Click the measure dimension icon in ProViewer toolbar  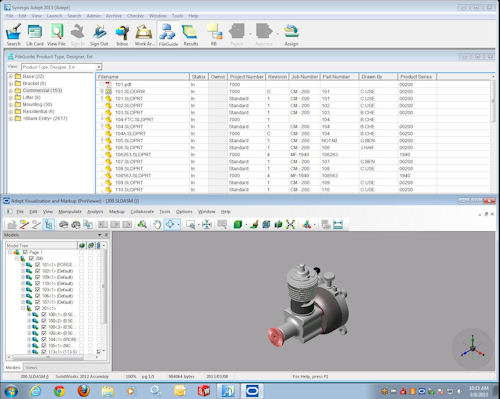click(x=338, y=224)
